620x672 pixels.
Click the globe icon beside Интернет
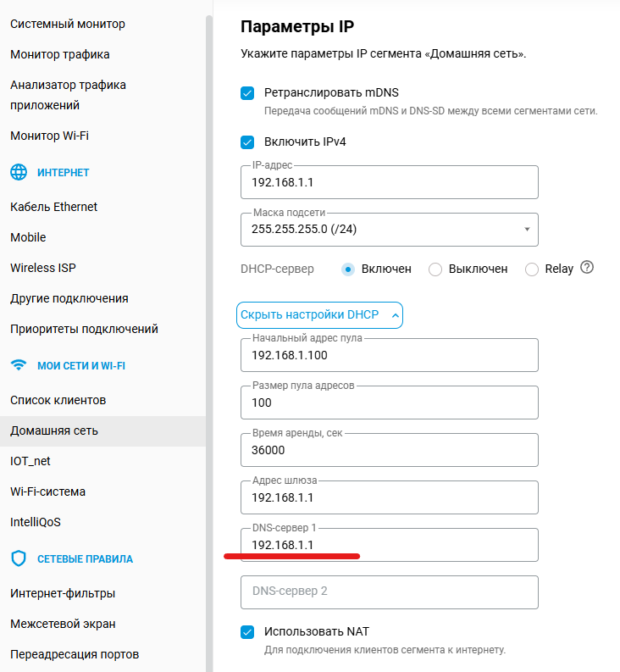point(19,173)
